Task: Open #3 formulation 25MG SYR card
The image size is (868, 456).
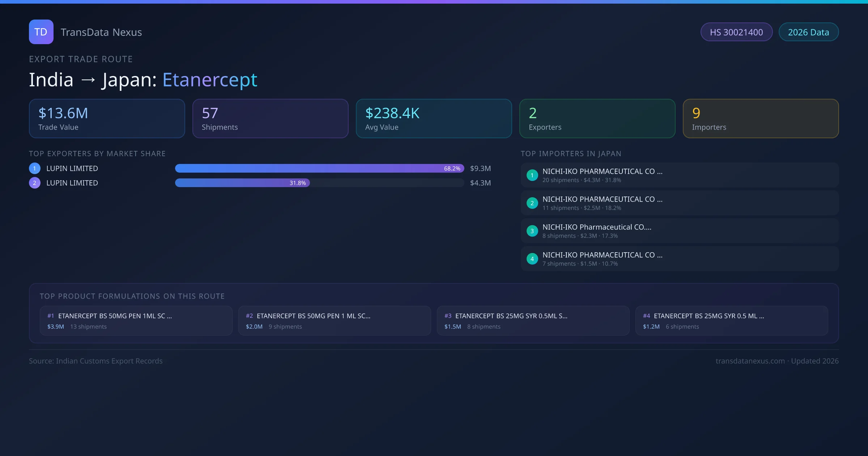Action: 533,321
